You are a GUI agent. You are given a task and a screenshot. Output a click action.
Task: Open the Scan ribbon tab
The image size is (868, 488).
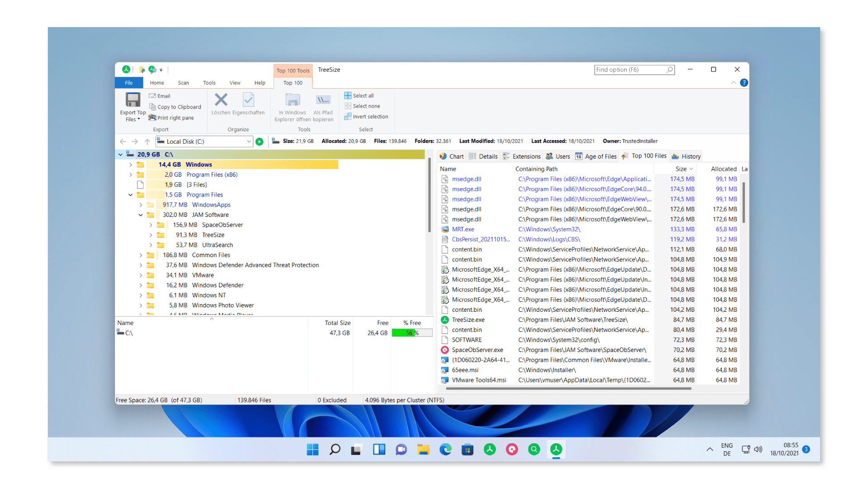tap(183, 83)
